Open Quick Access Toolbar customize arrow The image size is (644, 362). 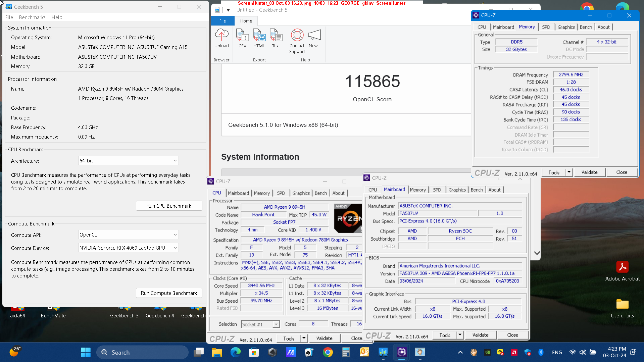228,10
